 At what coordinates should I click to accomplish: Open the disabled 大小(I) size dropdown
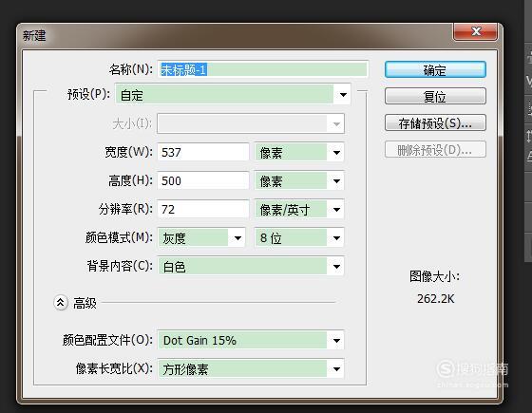coord(251,123)
